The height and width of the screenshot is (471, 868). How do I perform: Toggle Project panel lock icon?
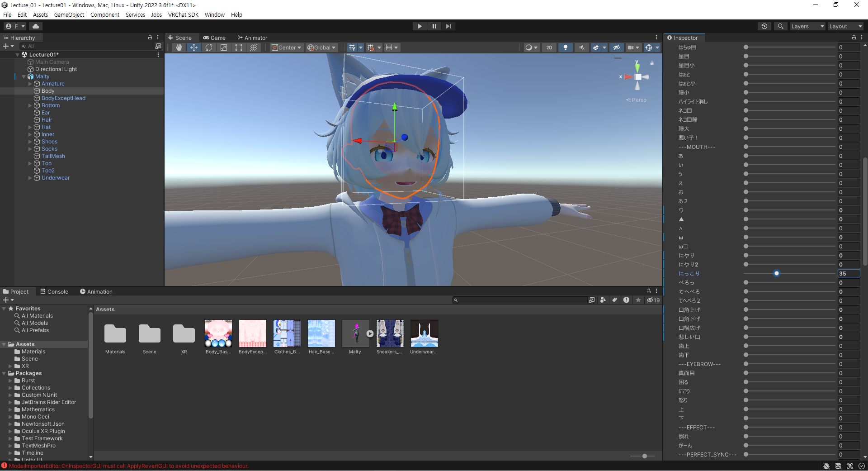coord(649,291)
